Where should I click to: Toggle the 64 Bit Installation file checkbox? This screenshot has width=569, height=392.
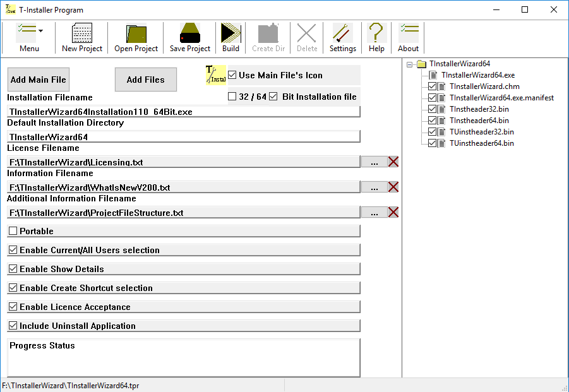273,97
